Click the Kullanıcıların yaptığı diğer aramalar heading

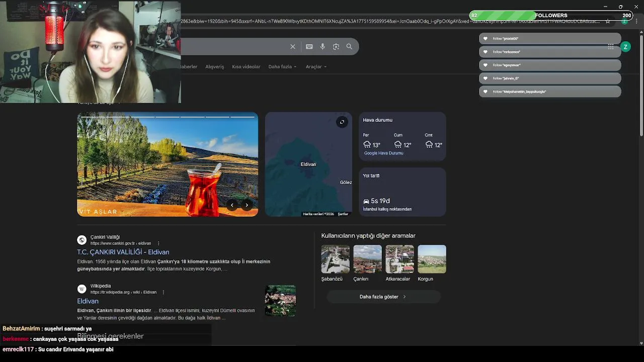pos(368,236)
